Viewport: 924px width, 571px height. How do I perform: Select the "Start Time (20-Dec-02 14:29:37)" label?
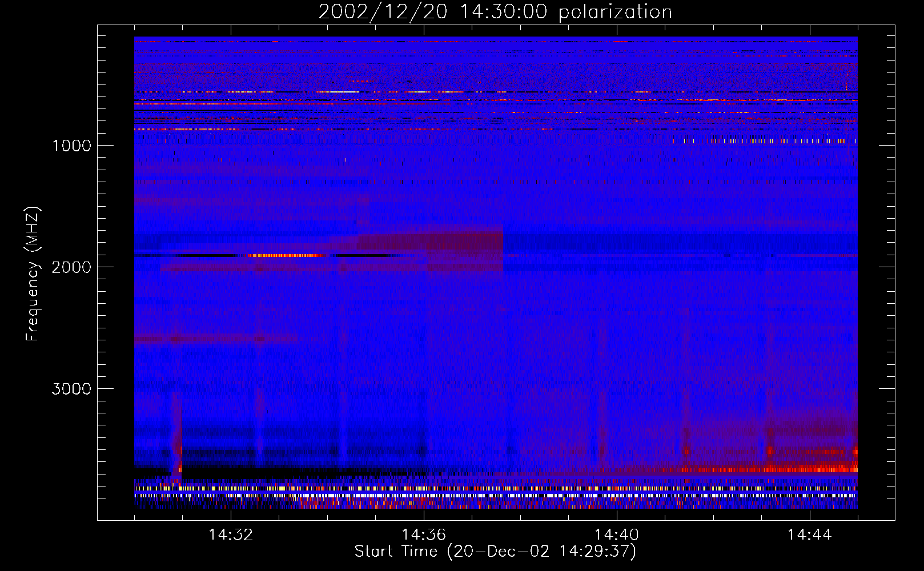click(495, 552)
